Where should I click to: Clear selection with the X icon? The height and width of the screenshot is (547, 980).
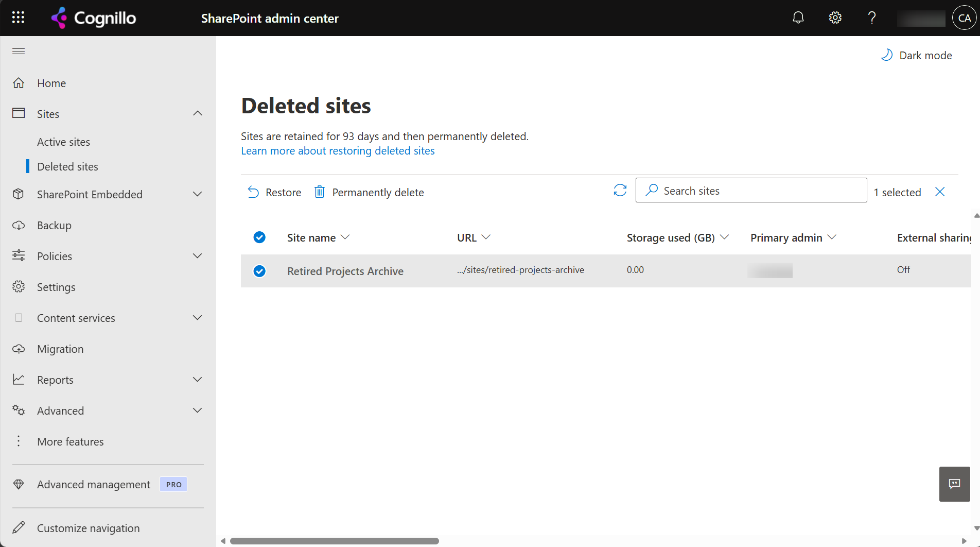(940, 192)
